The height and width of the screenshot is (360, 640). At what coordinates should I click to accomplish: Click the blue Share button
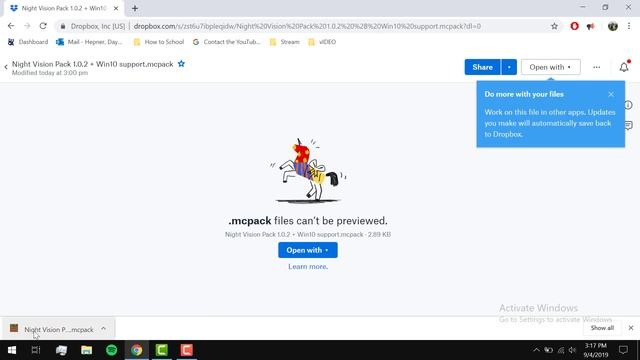pyautogui.click(x=482, y=67)
